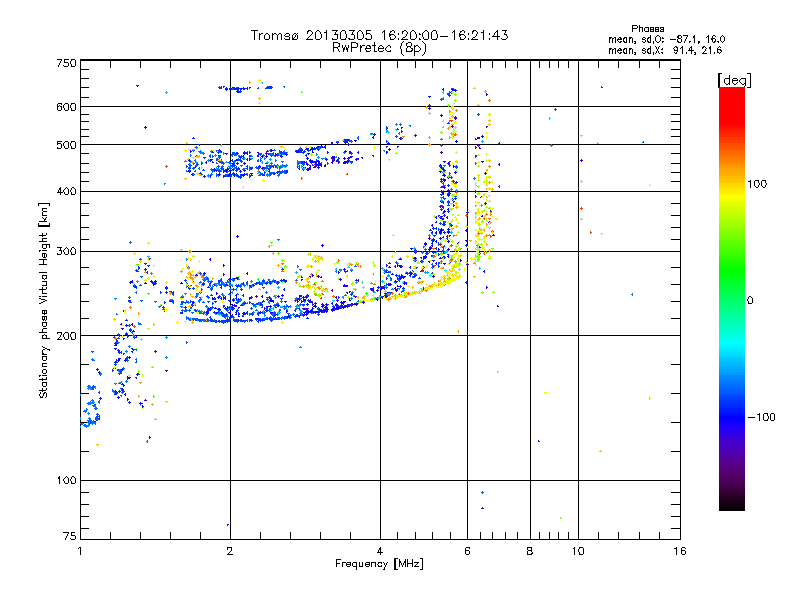Click the "RwPretec (8p)" subtitle
800x600 pixels.
379,48
